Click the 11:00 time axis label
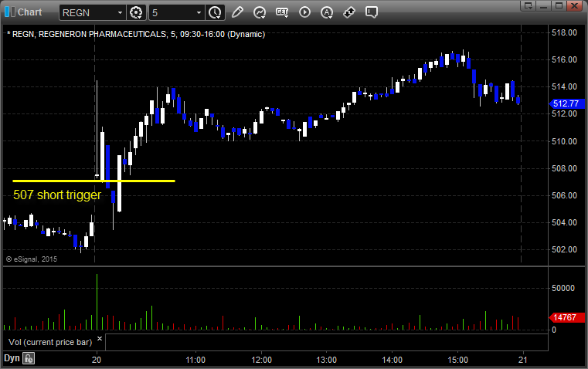Screen dimensions: 588x369 pos(195,360)
